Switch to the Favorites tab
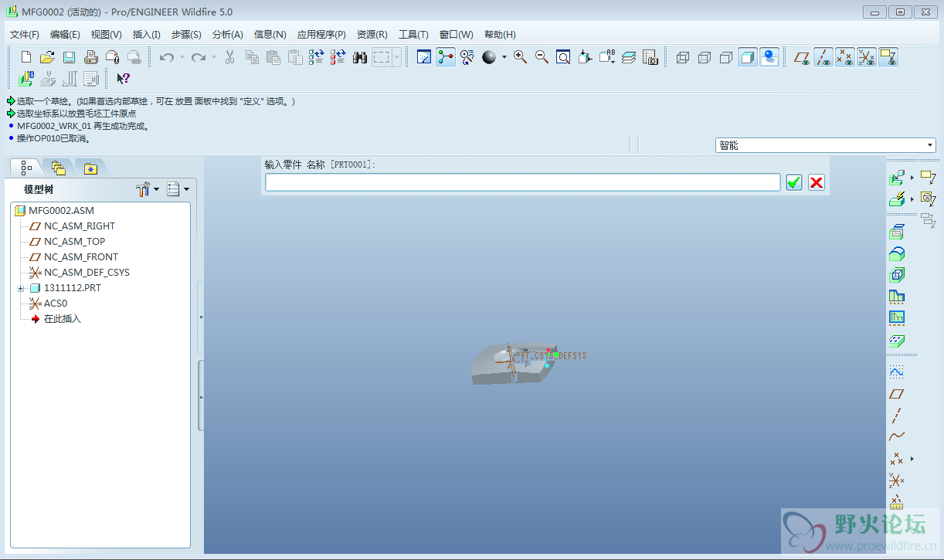Viewport: 944px width, 560px height. tap(90, 168)
